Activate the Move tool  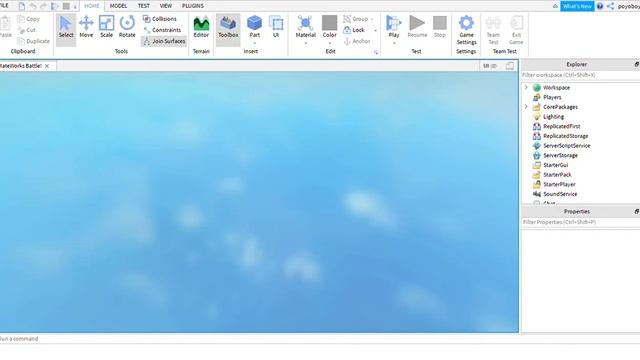tap(86, 28)
